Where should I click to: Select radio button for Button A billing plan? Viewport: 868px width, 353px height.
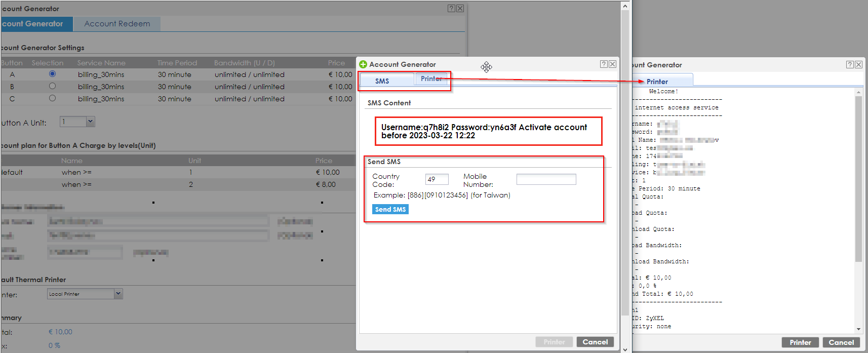click(52, 74)
